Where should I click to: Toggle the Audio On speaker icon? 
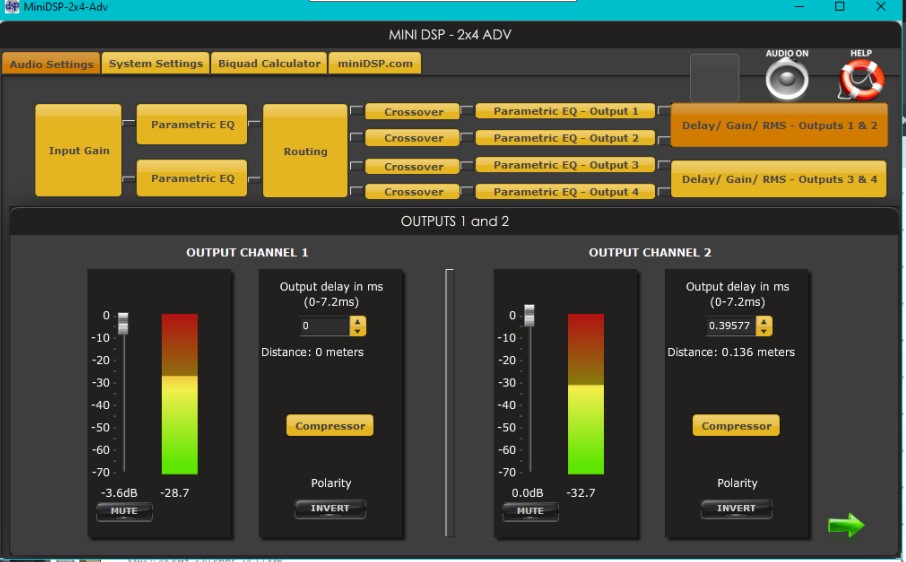[x=787, y=80]
